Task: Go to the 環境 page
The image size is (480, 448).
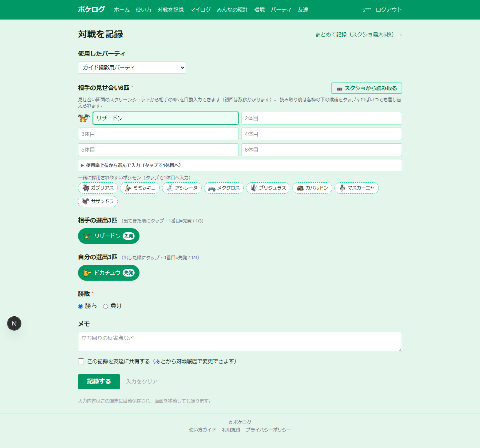Action: (259, 10)
